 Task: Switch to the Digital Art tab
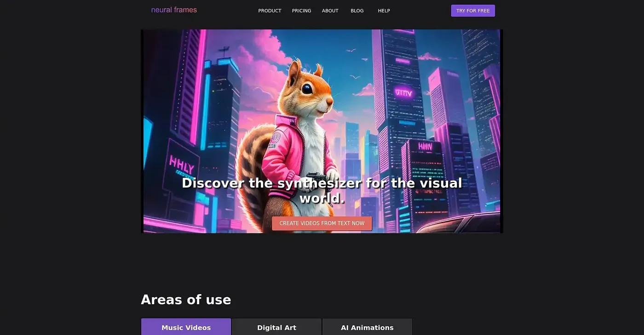tap(276, 327)
